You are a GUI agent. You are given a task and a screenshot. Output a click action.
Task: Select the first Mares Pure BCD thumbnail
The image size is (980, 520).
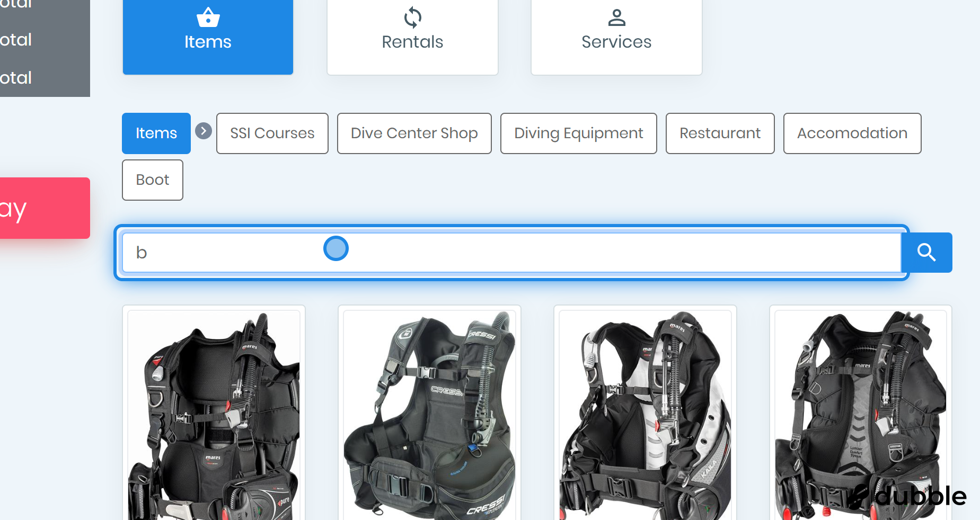click(214, 414)
